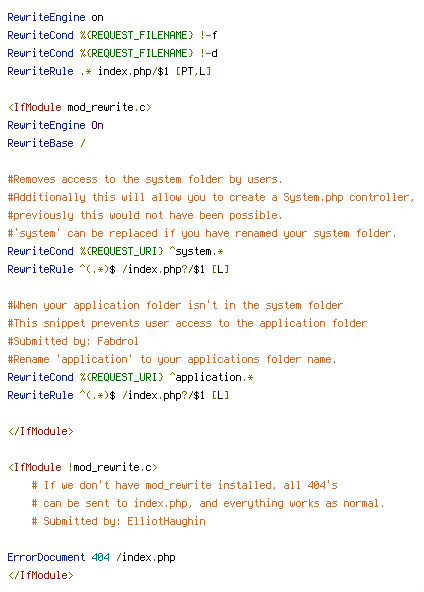The image size is (424, 592).
Task: Click the ^application.* pattern
Action: click(211, 378)
